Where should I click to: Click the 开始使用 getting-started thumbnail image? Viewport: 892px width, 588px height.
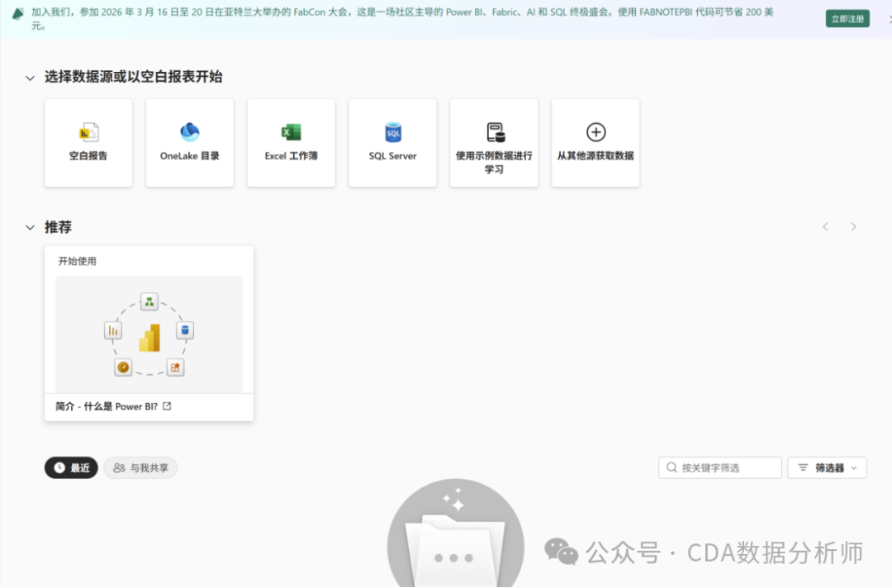(149, 333)
